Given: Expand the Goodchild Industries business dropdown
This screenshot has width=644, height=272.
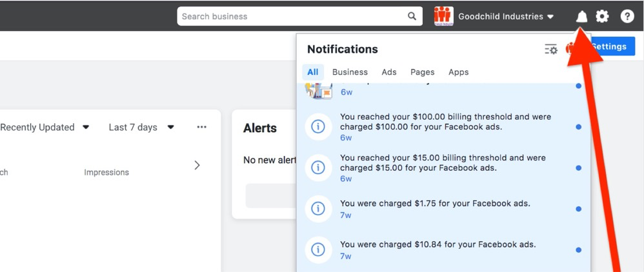Looking at the screenshot, I should coord(550,17).
